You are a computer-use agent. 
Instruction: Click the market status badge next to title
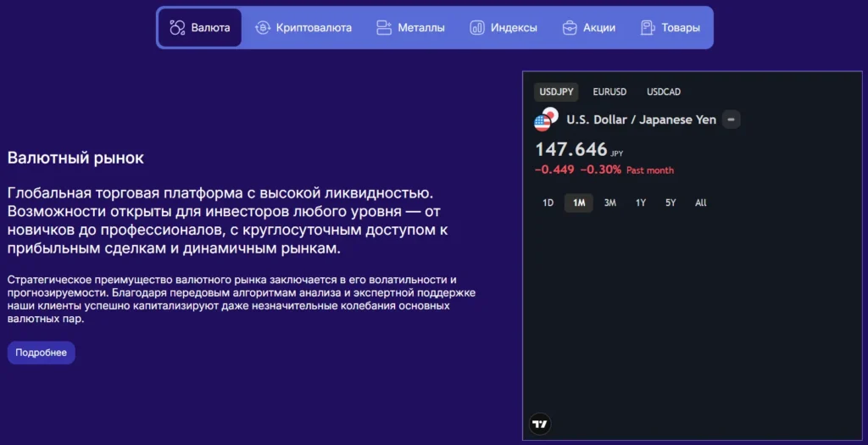(732, 120)
